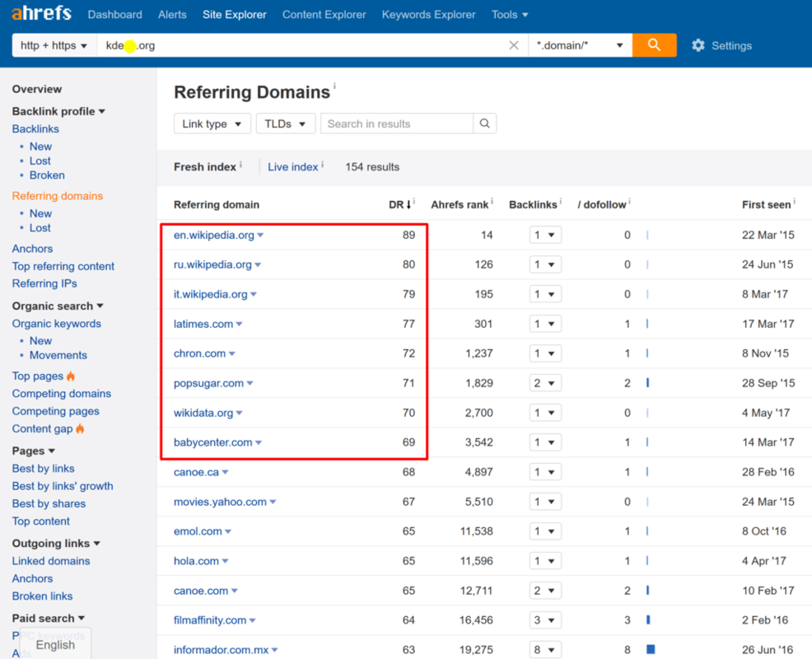Select the Fresh index tab
Image resolution: width=812 pixels, height=659 pixels.
point(205,167)
